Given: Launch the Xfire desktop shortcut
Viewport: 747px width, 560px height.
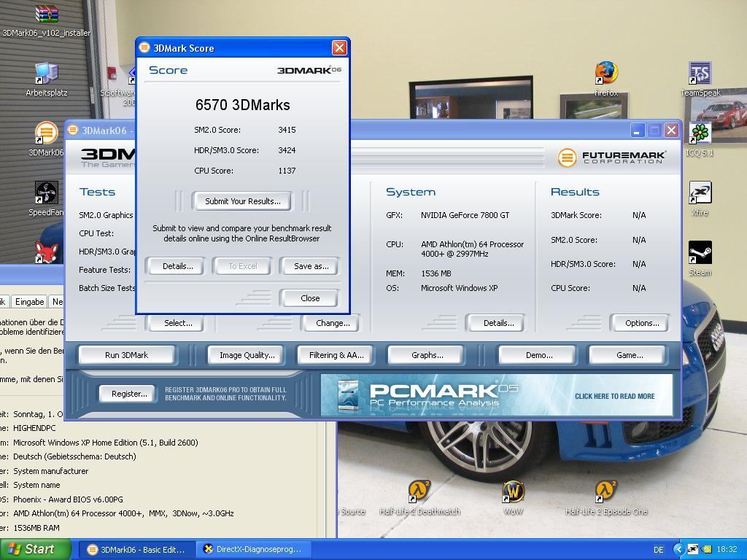Looking at the screenshot, I should (x=700, y=192).
